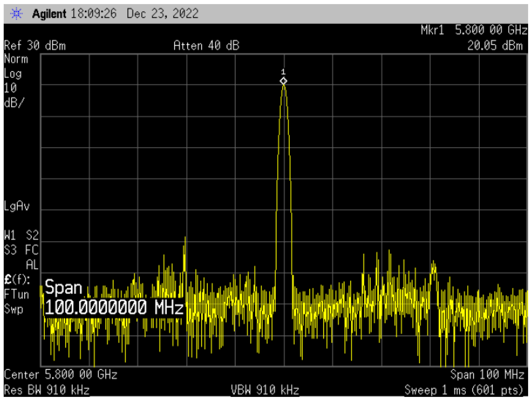This screenshot has width=532, height=400.
Task: Click the 'Mkr1 5.800 00 GHz' readout
Action: [x=474, y=30]
